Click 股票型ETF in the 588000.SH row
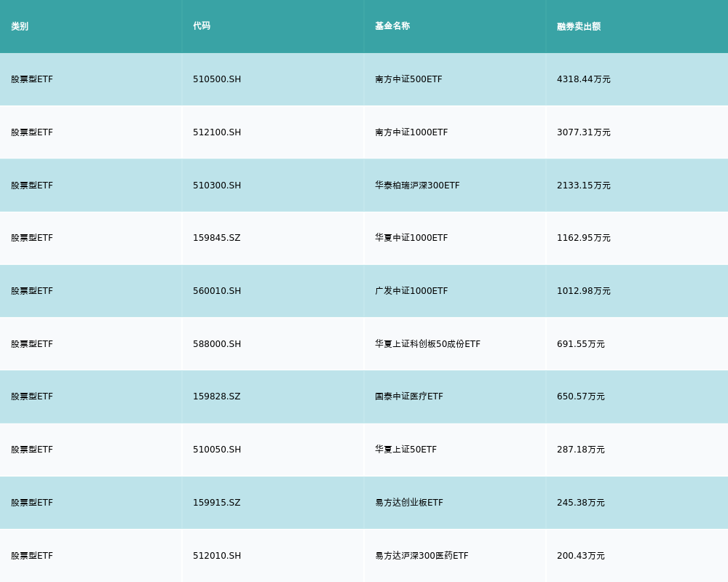Screen dimensions: 728x582 point(32,344)
